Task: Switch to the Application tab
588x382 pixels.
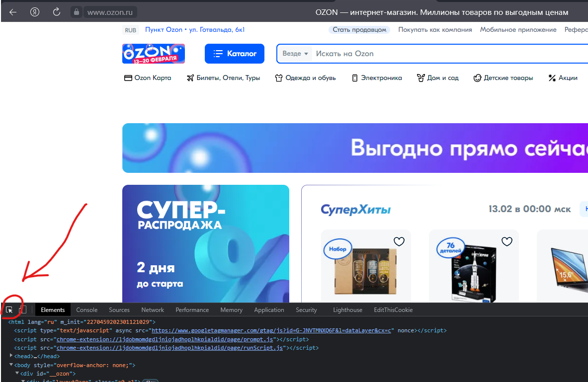Action: (269, 310)
